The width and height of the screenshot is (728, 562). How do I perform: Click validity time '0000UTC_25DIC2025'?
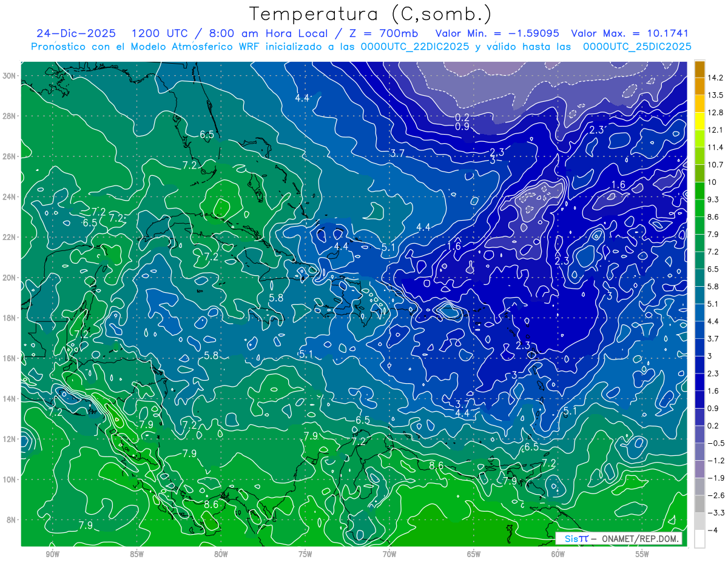coord(637,46)
